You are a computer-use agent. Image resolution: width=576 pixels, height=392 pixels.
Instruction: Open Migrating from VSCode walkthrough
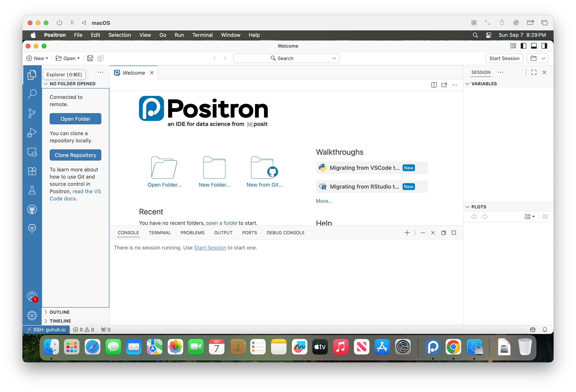(372, 168)
